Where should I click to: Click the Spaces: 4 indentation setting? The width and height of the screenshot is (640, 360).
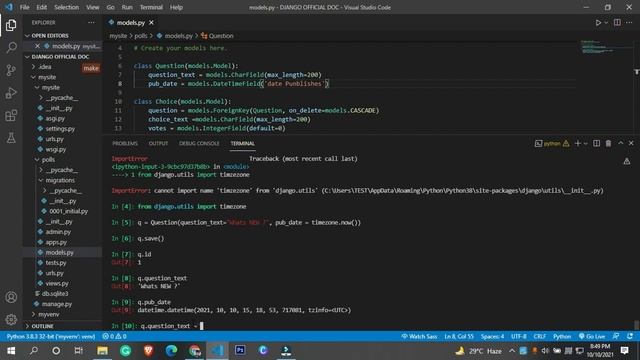(x=492, y=336)
